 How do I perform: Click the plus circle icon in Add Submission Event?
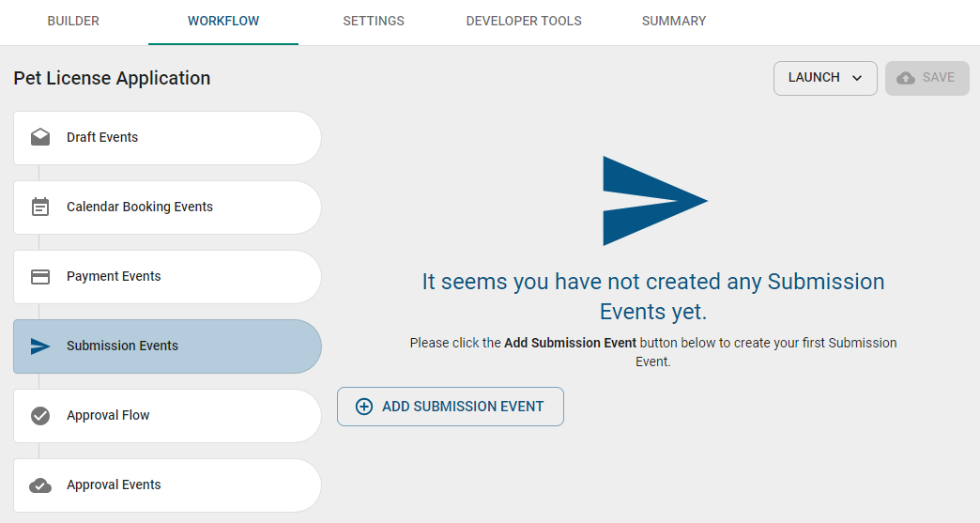364,407
